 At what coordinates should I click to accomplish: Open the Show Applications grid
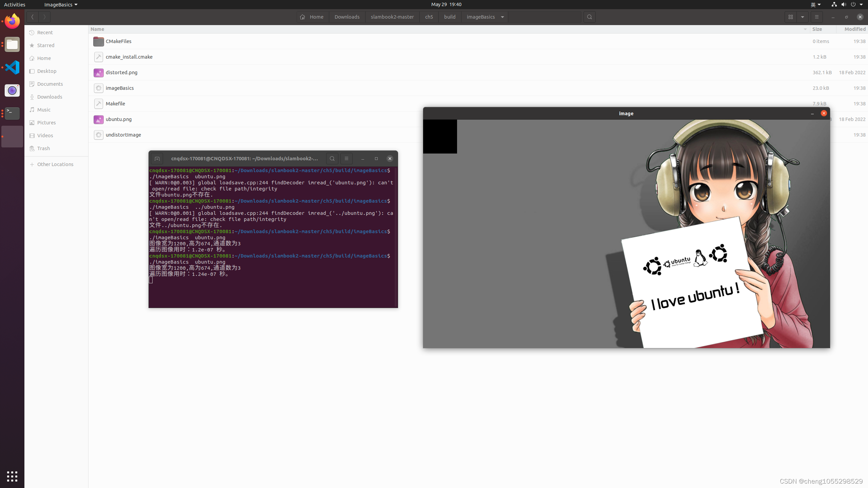click(12, 476)
